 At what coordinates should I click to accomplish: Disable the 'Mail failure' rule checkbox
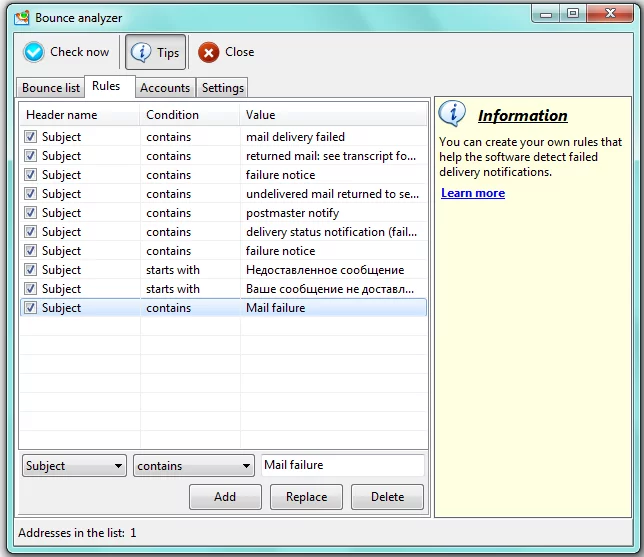(x=31, y=308)
